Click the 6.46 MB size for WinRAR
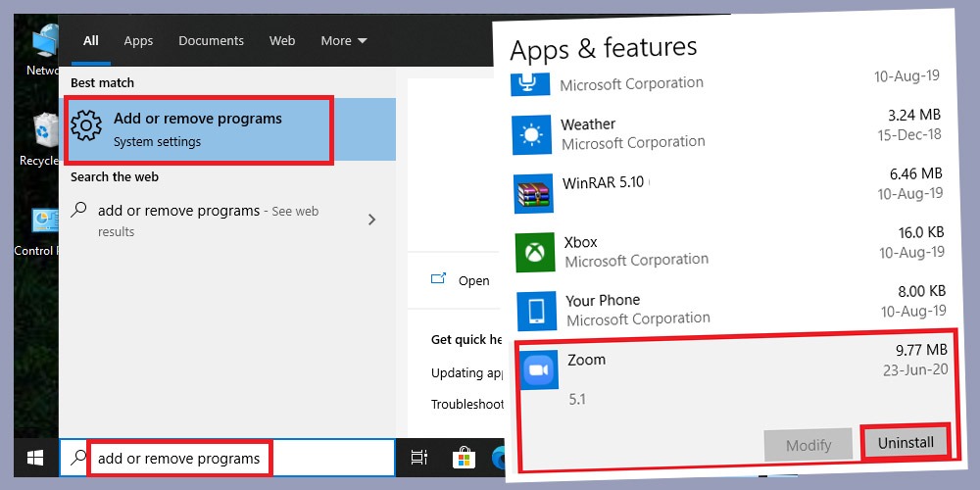This screenshot has height=490, width=980. [916, 173]
